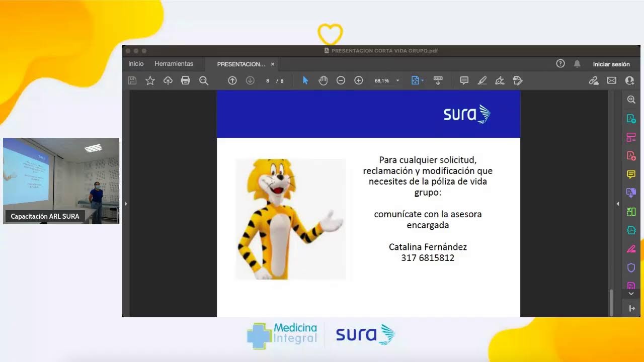Share a link with the chain icon
Screen dimensions: 644x362
594,80
